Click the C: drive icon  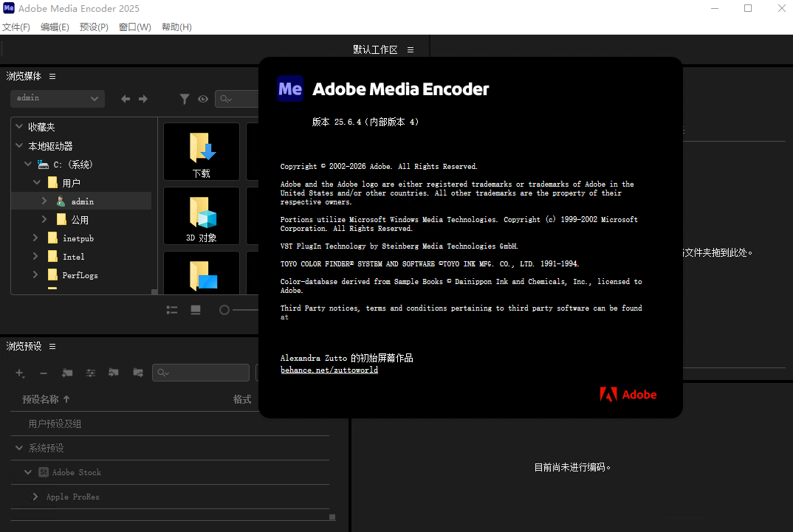tap(43, 165)
